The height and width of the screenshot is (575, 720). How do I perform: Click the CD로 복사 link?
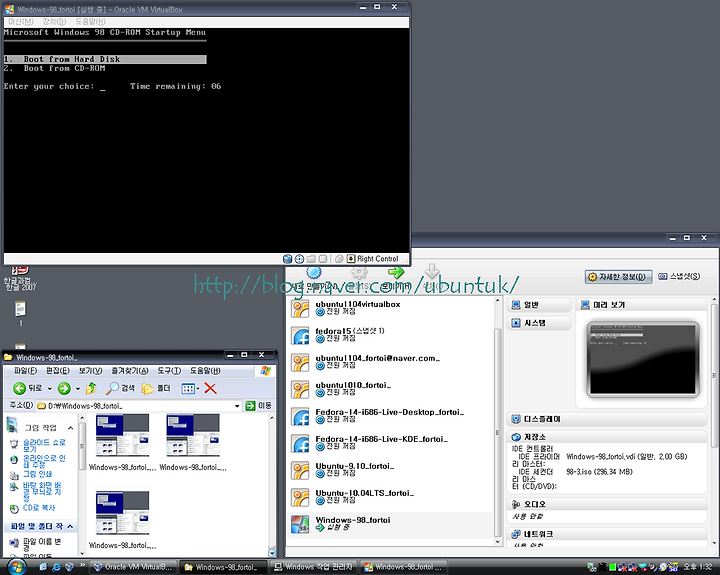[39, 508]
